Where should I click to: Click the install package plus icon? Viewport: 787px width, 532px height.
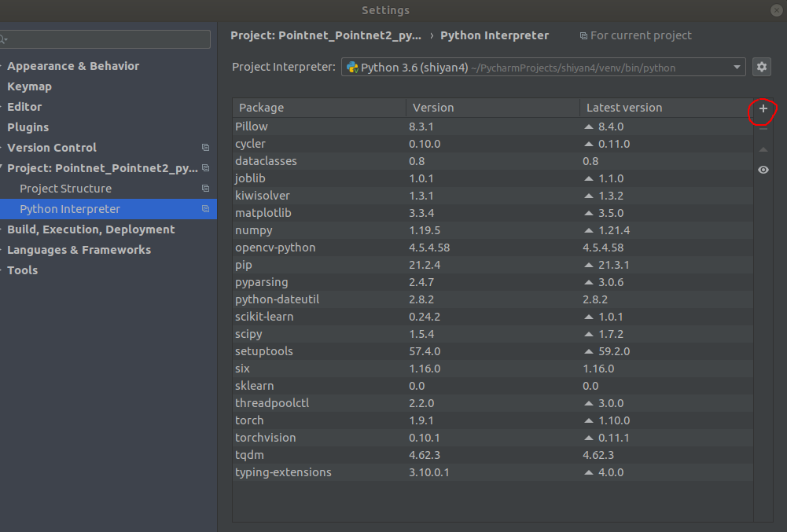click(763, 109)
